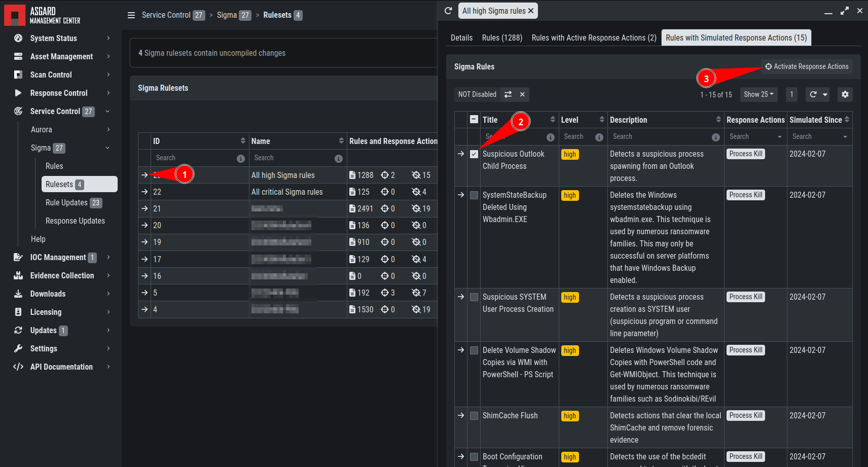Expand IOC Management chevron
Viewport: 868px width, 467px height.
tap(108, 257)
